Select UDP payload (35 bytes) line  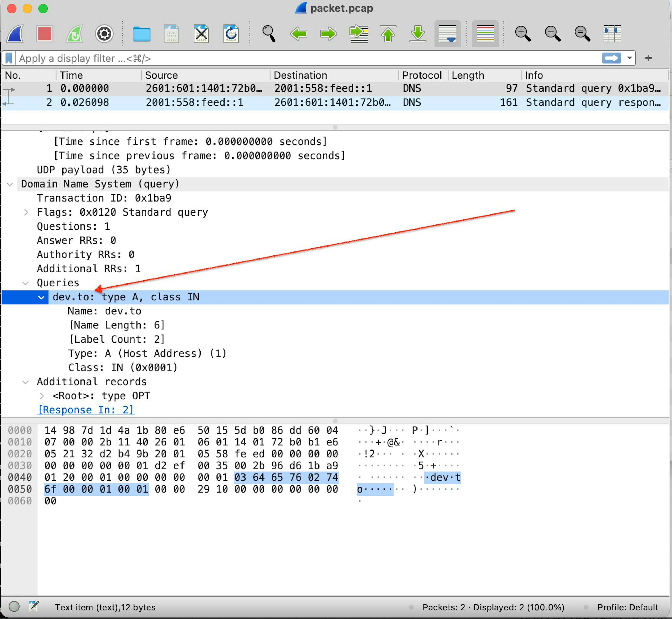click(x=104, y=170)
